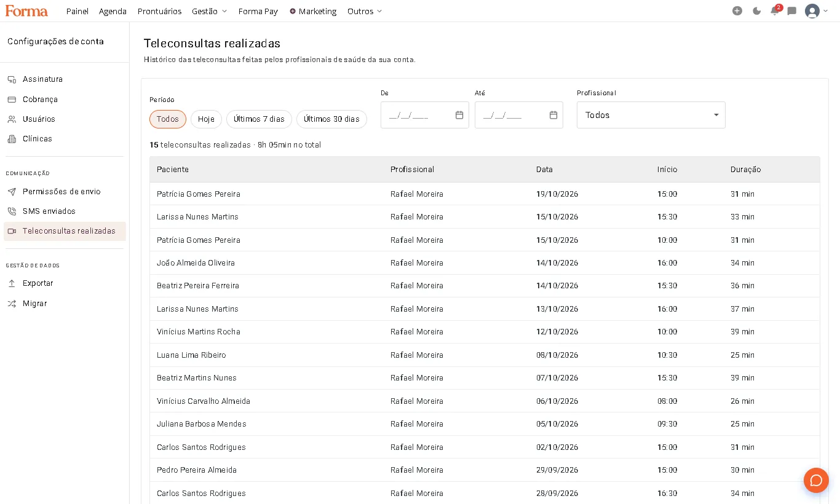This screenshot has height=504, width=840.
Task: Open the messages chat icon in header
Action: [x=792, y=11]
